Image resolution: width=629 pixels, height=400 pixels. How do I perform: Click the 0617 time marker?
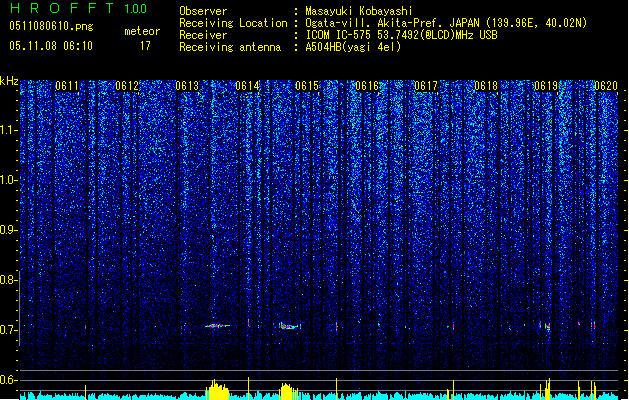tap(426, 86)
